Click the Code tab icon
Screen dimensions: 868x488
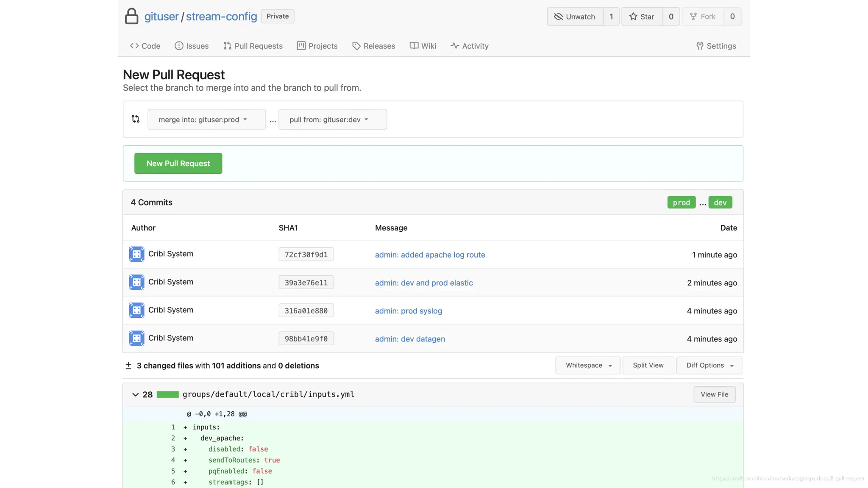pyautogui.click(x=134, y=46)
